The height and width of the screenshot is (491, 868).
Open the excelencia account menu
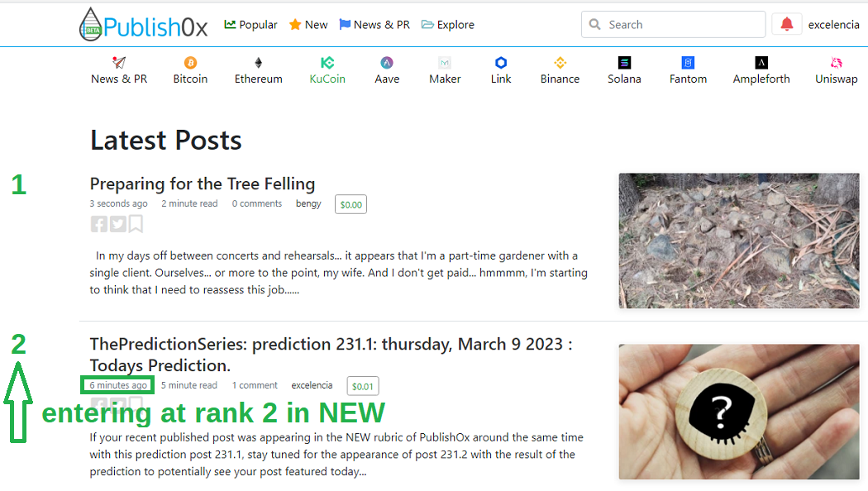click(833, 25)
